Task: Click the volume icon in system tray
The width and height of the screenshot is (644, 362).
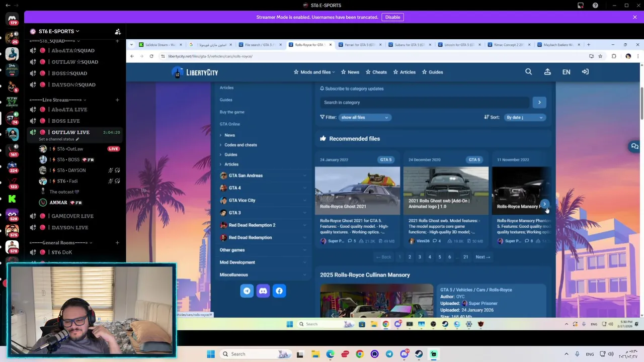Action: tap(611, 354)
